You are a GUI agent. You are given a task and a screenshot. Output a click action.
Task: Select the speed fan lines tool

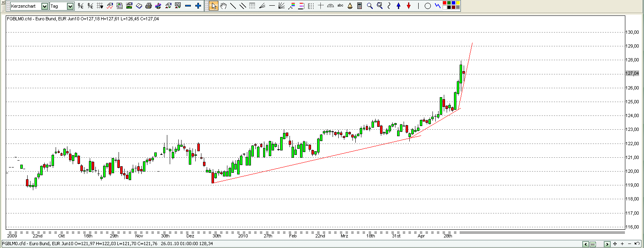262,6
